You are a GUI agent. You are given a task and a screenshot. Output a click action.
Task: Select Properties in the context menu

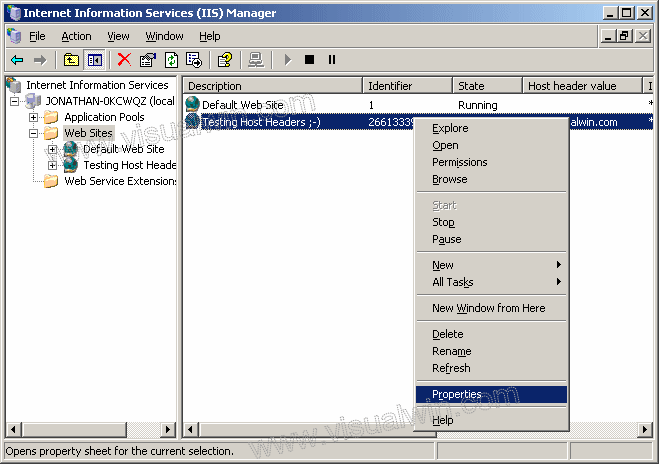tap(457, 395)
